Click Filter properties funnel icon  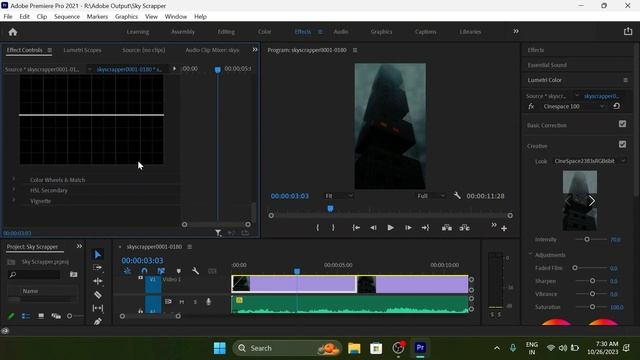point(218,233)
